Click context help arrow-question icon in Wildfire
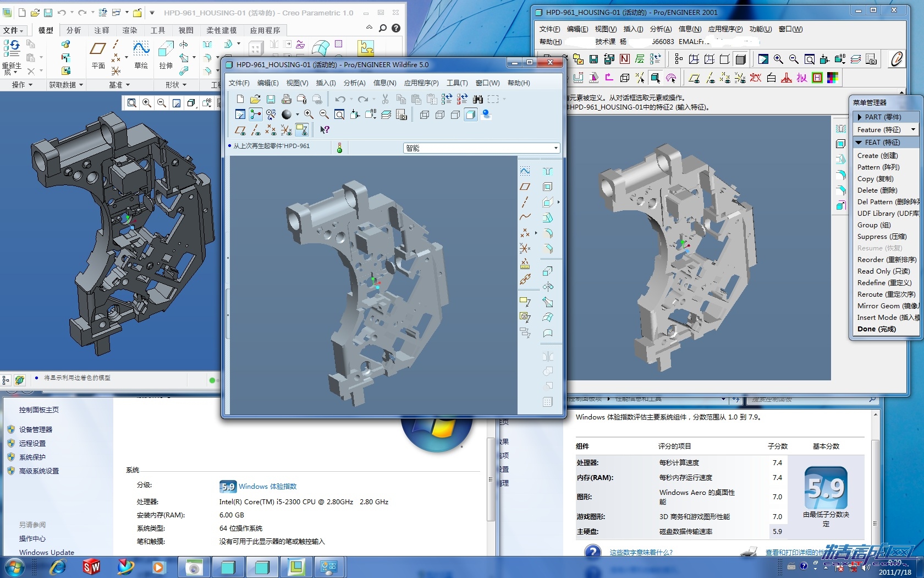This screenshot has width=924, height=578. click(x=324, y=129)
